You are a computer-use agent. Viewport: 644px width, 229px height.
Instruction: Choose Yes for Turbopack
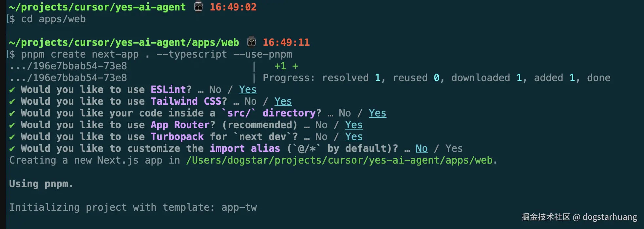point(354,137)
